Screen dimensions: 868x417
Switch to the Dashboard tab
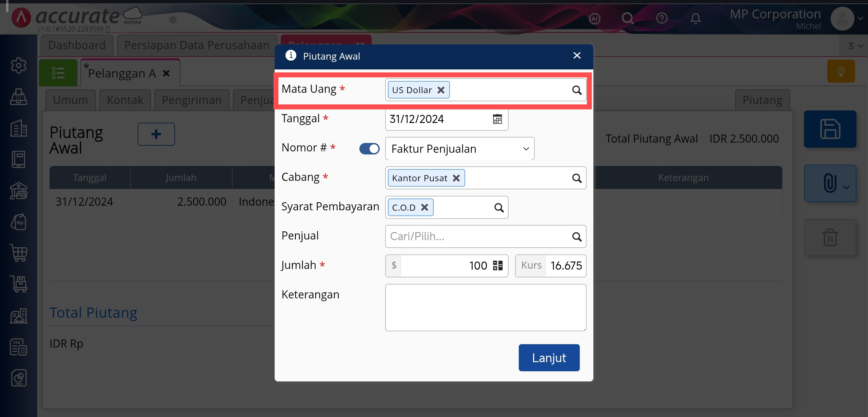coord(77,45)
